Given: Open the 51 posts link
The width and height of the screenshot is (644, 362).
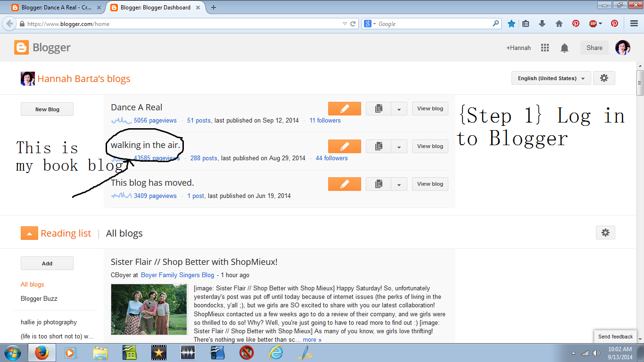Looking at the screenshot, I should click(199, 120).
